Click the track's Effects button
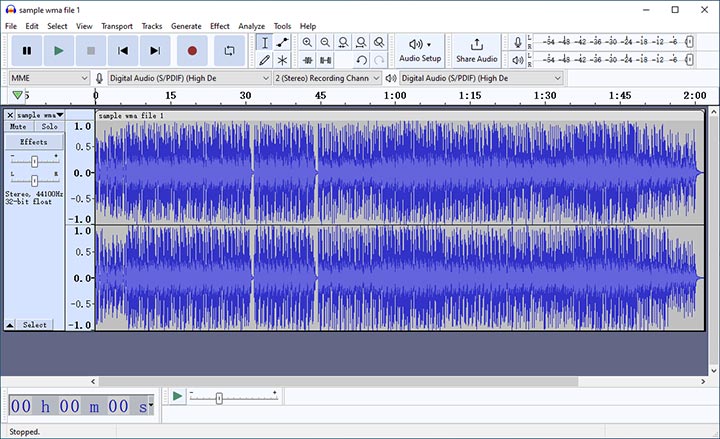Screen dimensions: 720x439 34,142
